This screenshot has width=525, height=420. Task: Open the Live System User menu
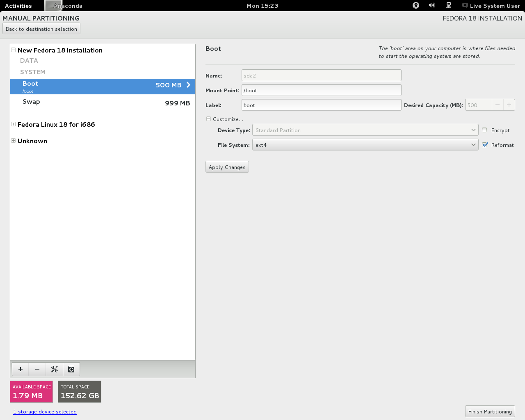(x=491, y=6)
